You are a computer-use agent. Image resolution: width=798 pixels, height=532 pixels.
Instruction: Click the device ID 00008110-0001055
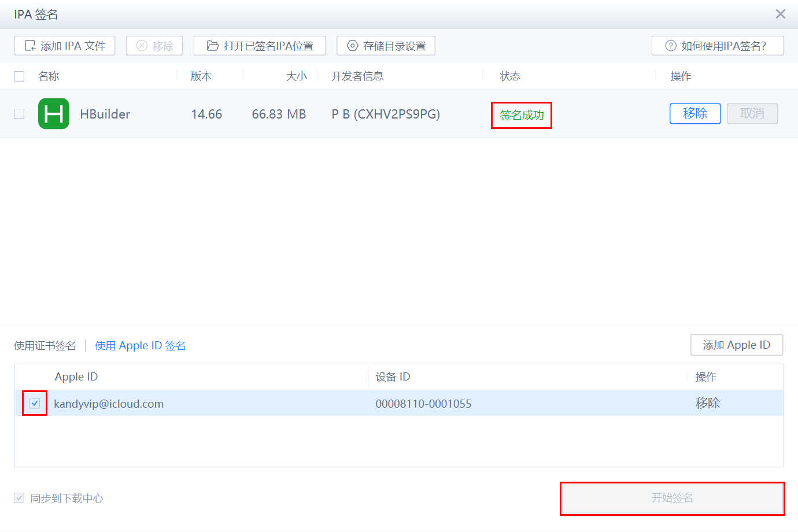point(423,404)
